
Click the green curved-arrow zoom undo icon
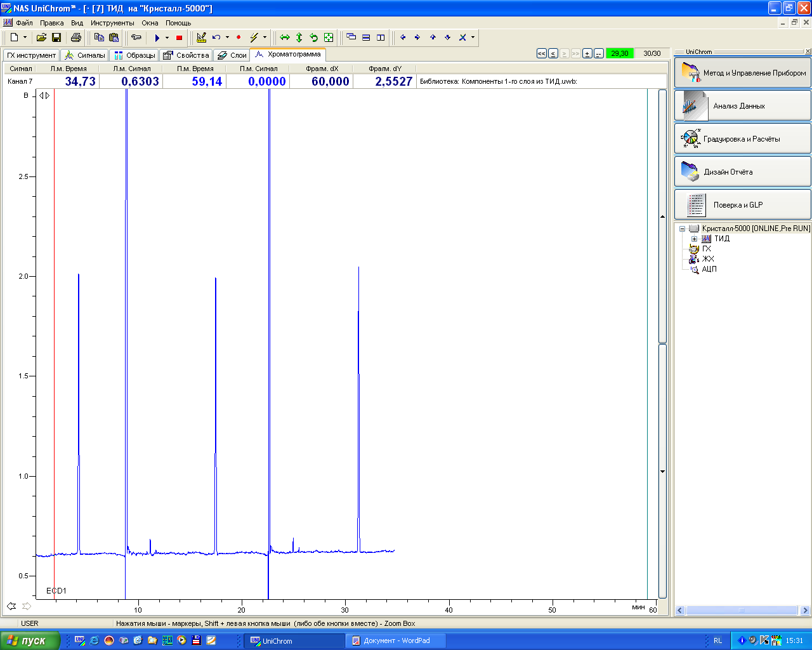click(314, 37)
